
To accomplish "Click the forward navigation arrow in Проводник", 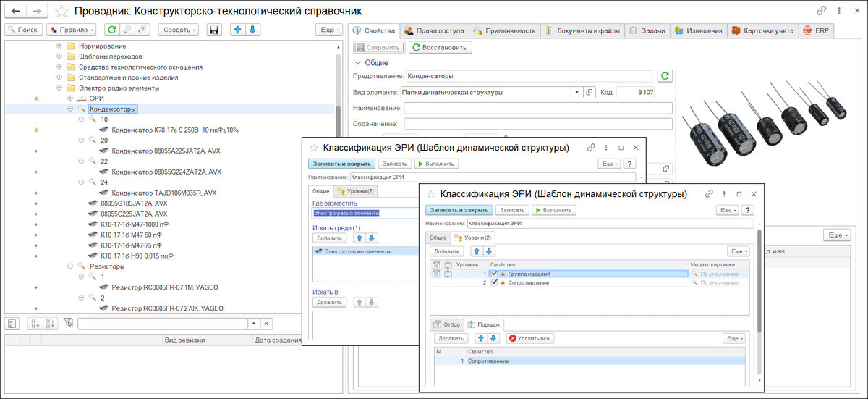I will pyautogui.click(x=38, y=11).
